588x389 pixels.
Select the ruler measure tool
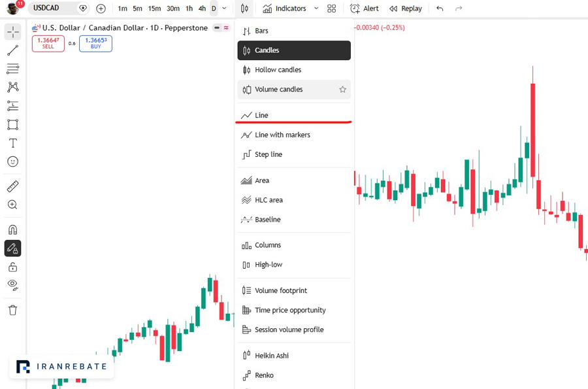13,186
